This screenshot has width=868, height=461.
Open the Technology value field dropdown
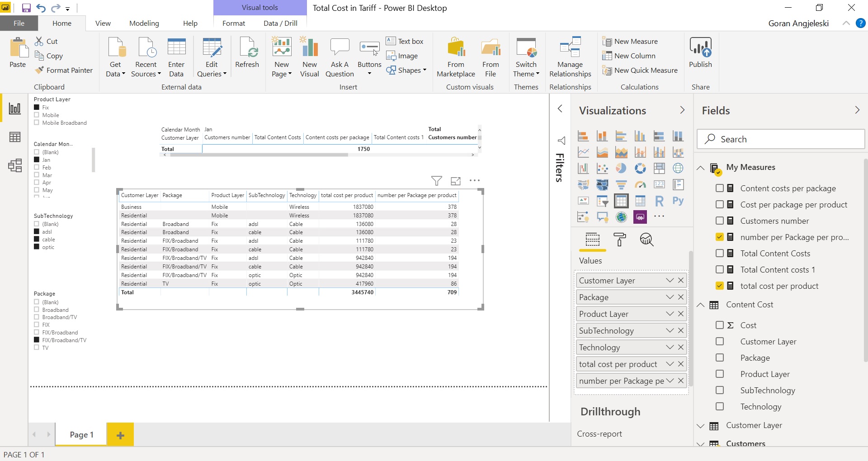670,347
